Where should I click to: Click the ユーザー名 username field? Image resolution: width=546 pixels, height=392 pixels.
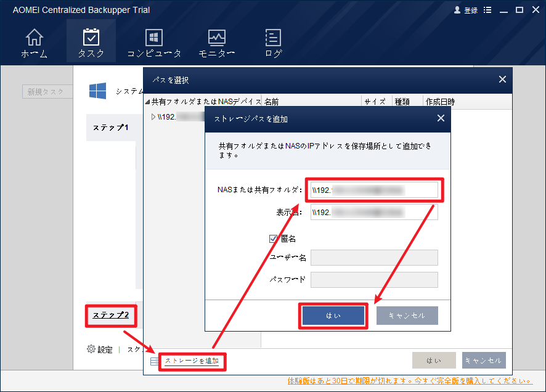[374, 258]
